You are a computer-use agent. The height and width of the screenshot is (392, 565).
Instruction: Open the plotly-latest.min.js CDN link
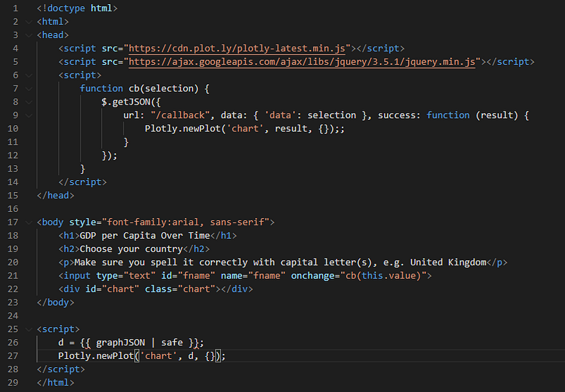pos(237,49)
